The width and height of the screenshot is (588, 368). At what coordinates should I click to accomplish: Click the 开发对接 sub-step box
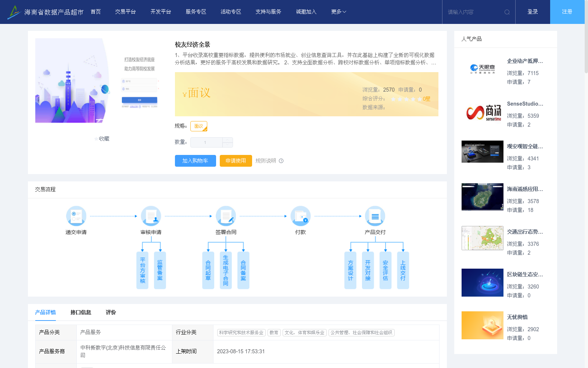[x=368, y=270]
